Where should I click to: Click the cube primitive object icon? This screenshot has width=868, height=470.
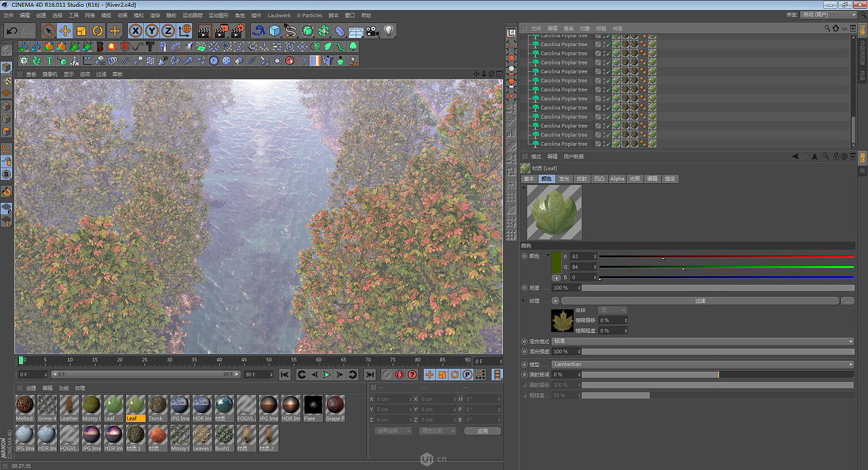(275, 31)
